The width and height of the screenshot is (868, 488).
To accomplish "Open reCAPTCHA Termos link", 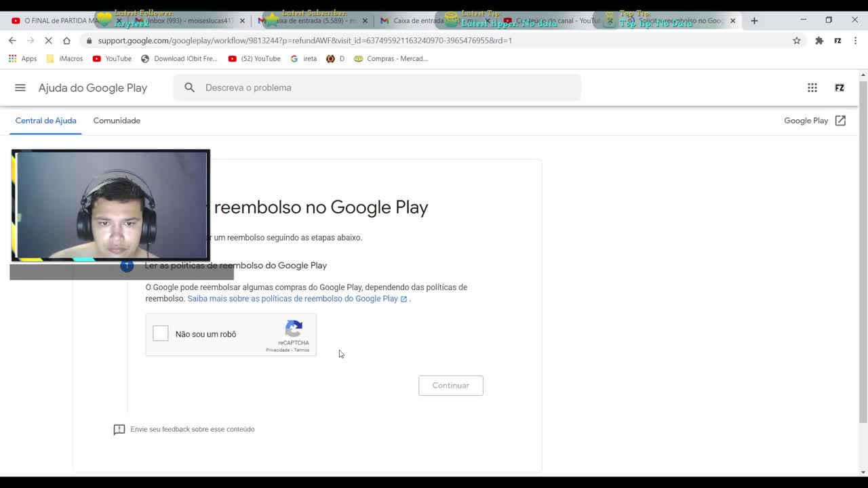I will tap(302, 350).
